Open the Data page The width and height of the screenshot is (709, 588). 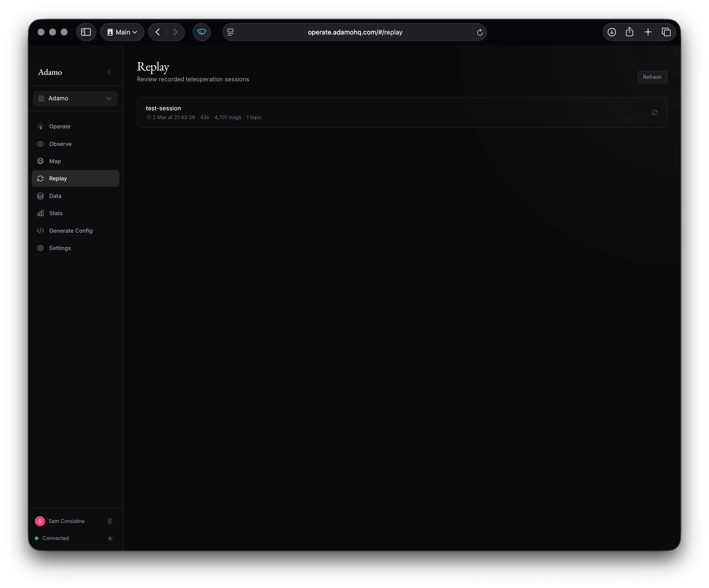pos(75,196)
